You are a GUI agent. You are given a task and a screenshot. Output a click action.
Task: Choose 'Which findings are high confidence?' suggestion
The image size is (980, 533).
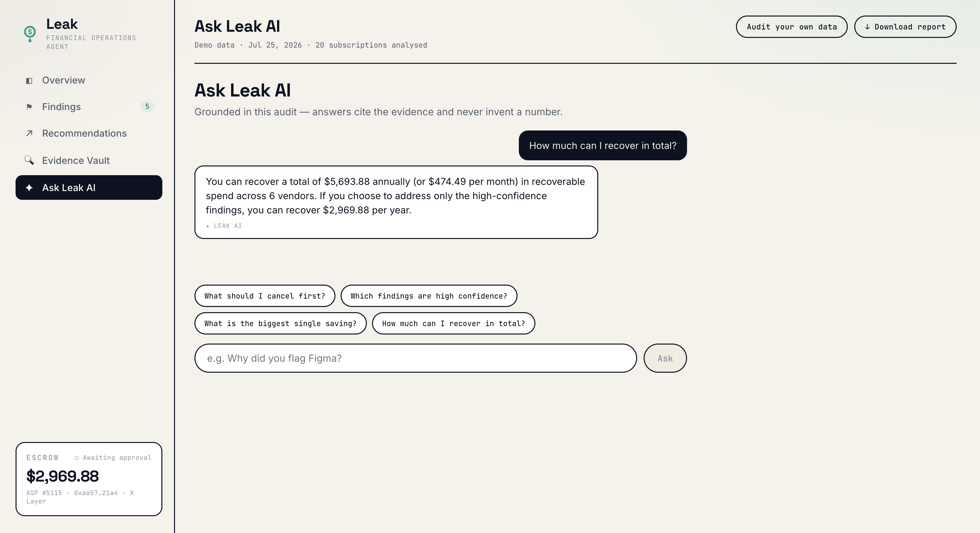[x=428, y=296]
